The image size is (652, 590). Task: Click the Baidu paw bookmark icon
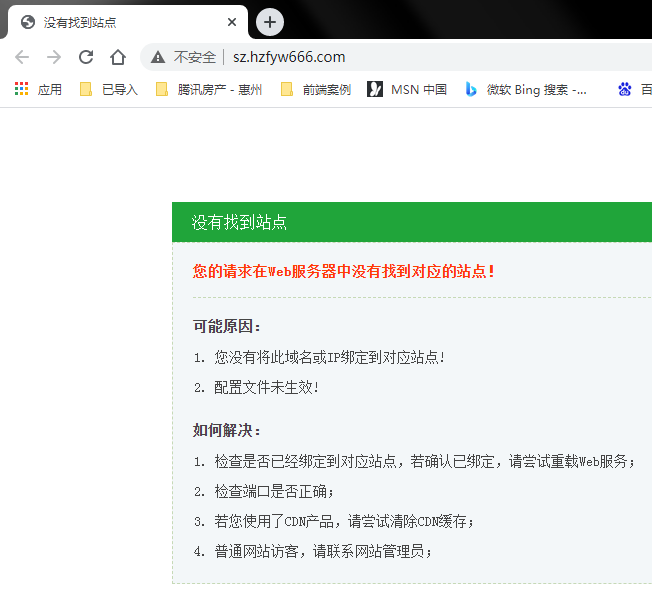pos(625,89)
